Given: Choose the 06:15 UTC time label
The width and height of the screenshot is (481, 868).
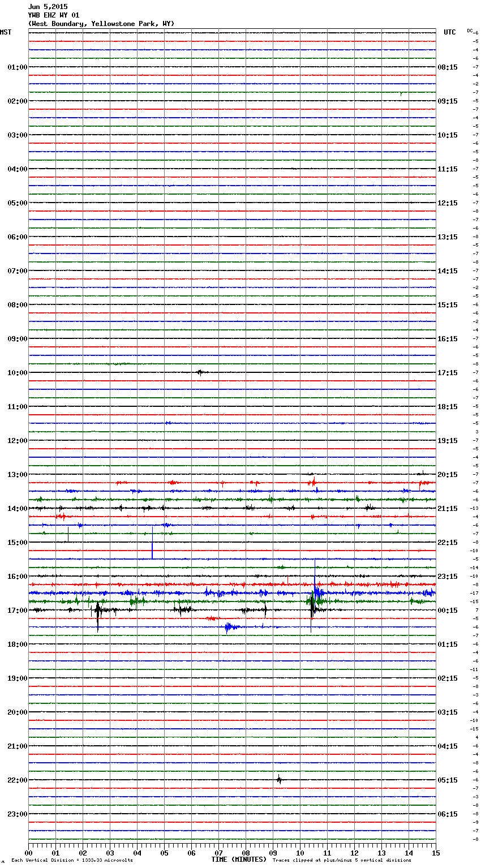Looking at the screenshot, I should 448,814.
